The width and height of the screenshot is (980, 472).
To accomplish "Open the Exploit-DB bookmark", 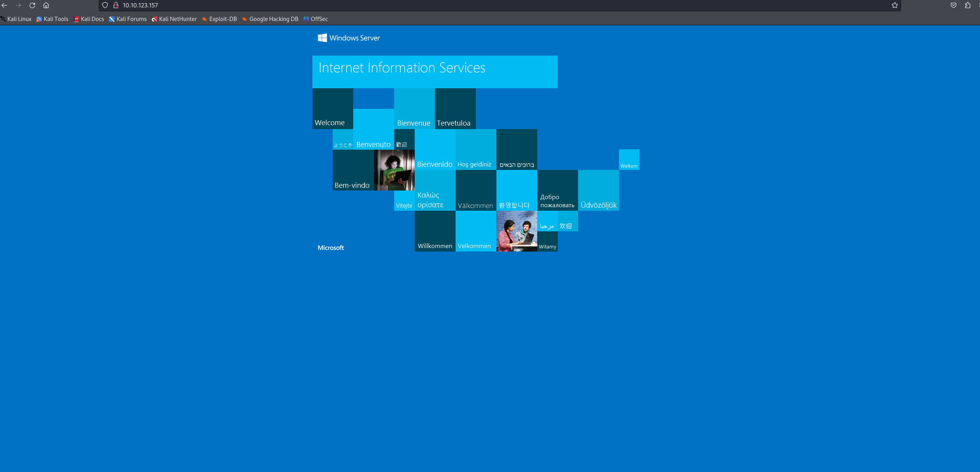I will 219,19.
